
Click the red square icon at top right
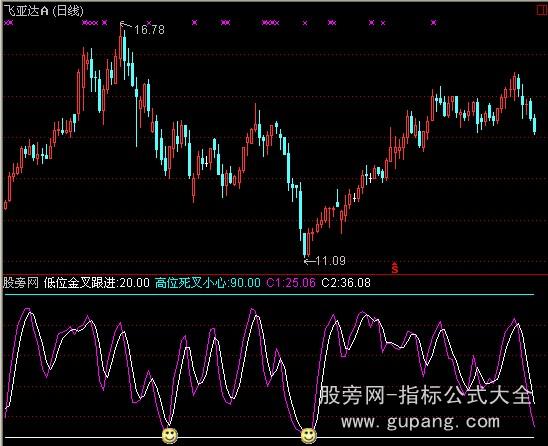coord(542,10)
